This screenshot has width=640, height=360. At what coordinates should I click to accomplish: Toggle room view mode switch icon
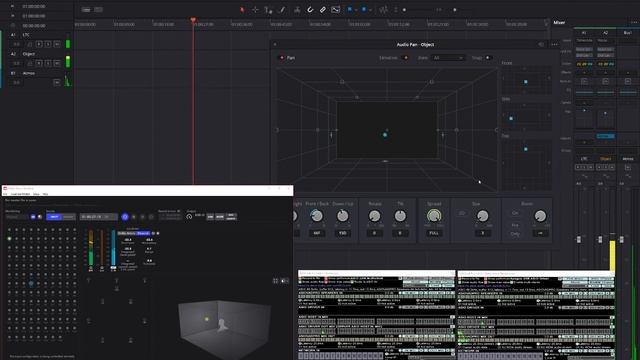[x=284, y=281]
